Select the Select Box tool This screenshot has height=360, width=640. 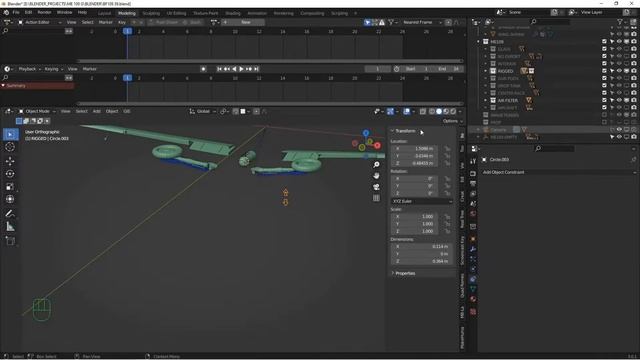click(11, 134)
